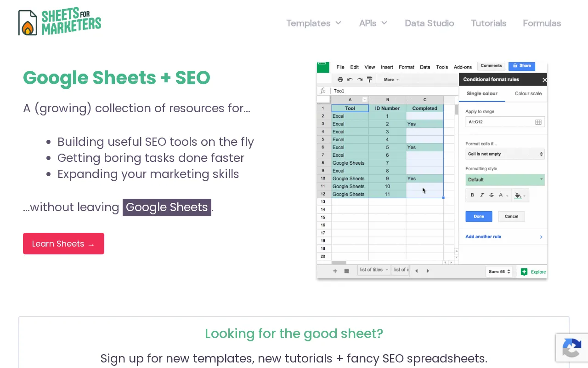This screenshot has height=368, width=588.
Task: Expand the More dropdown in demo toolbar
Action: [391, 80]
